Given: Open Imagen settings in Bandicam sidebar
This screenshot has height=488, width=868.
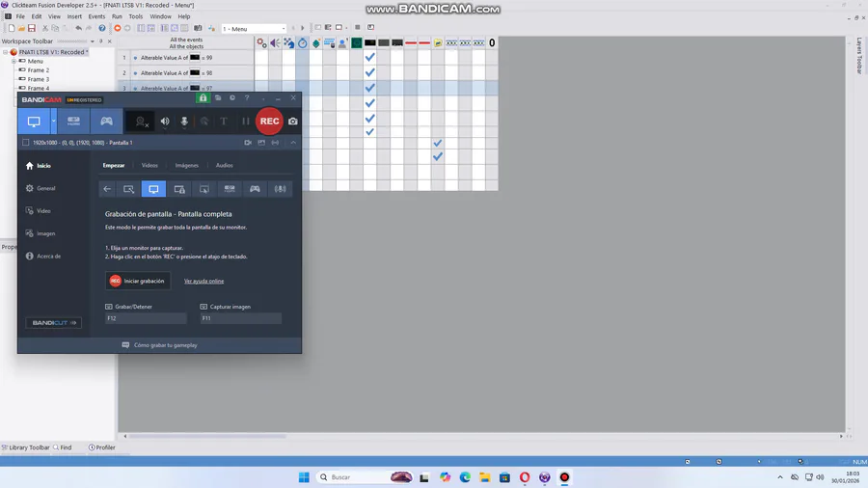Looking at the screenshot, I should tap(41, 233).
